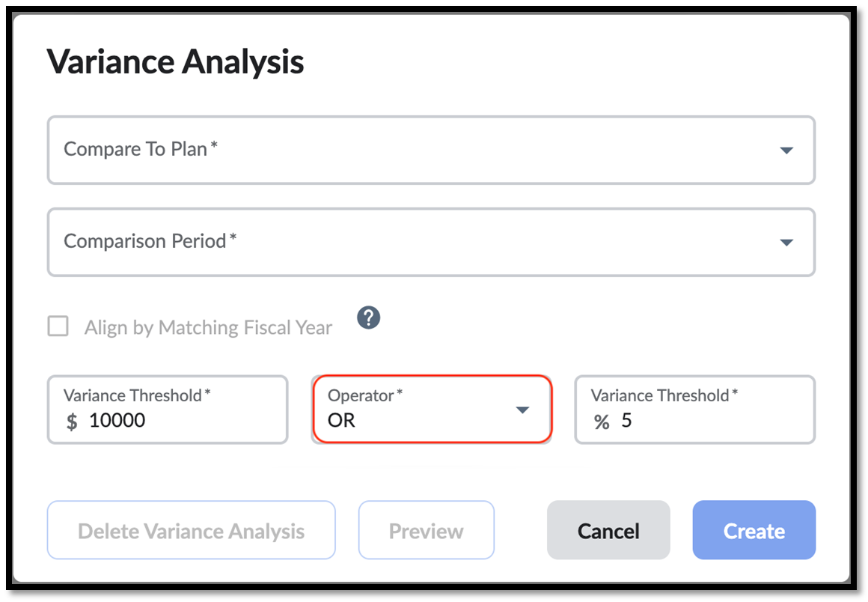Click Delete Variance Analysis button
This screenshot has height=602, width=868.
(x=192, y=530)
